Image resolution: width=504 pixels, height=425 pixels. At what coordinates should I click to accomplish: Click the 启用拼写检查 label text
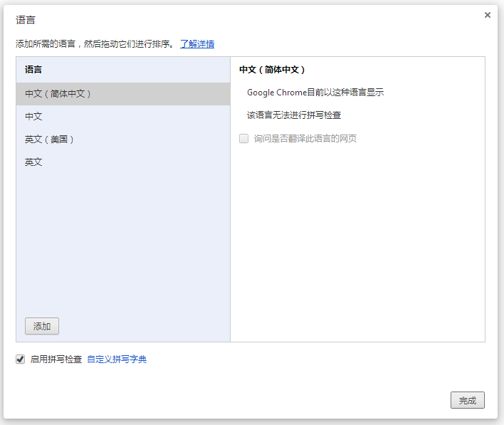[x=56, y=360]
